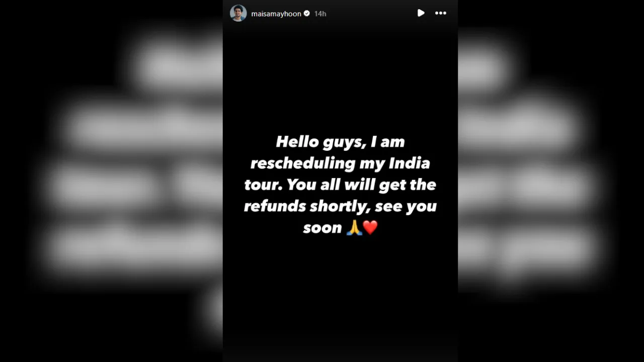Click the folded hands emoji

(x=354, y=228)
